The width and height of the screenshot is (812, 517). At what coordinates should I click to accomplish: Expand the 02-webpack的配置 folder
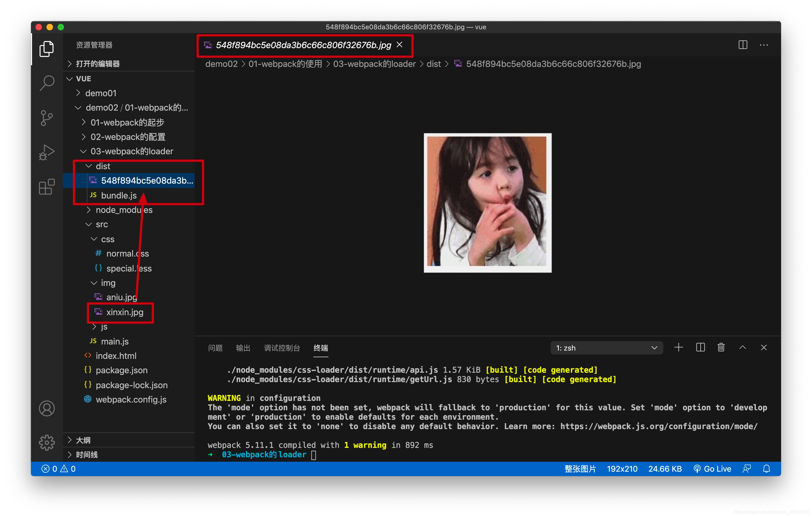129,137
